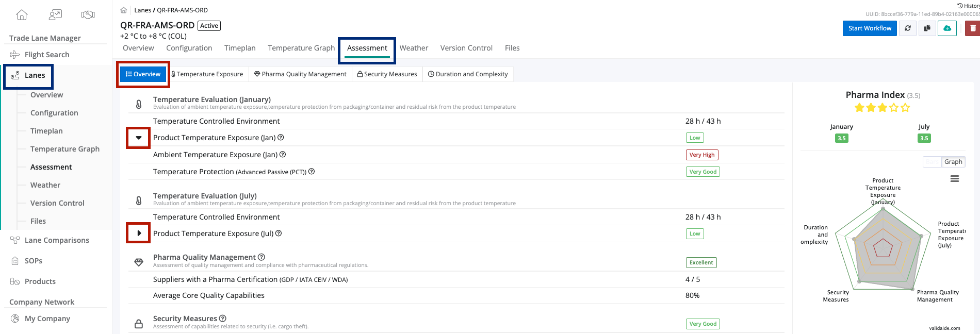This screenshot has height=334, width=980.
Task: Click the July 3.5 score badge
Action: click(x=924, y=138)
